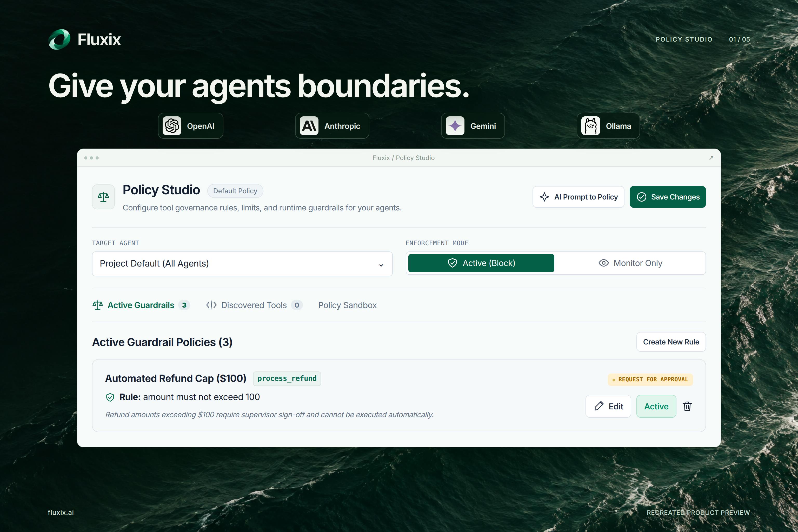Click Automated Refund Cap ($100) title

click(176, 378)
